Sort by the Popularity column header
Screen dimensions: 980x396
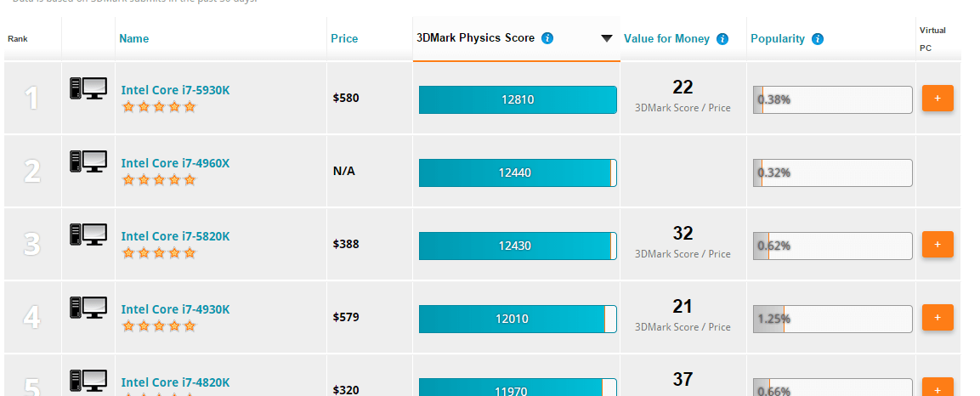pos(778,39)
